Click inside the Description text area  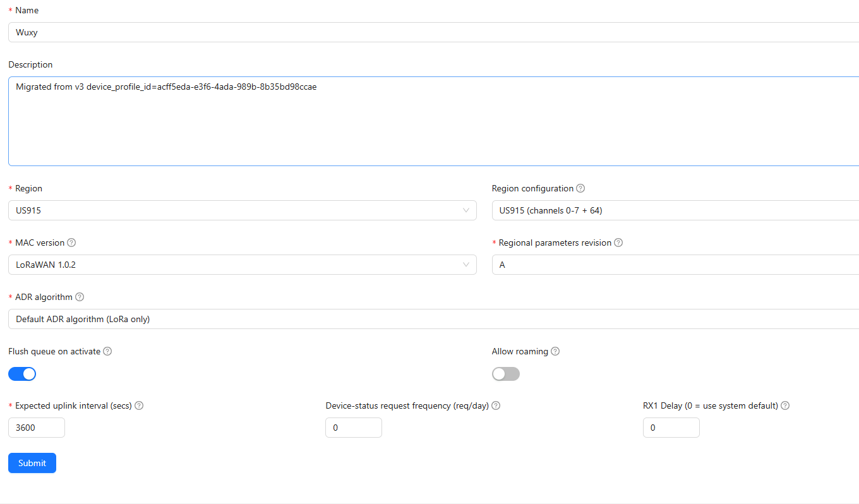coord(429,121)
